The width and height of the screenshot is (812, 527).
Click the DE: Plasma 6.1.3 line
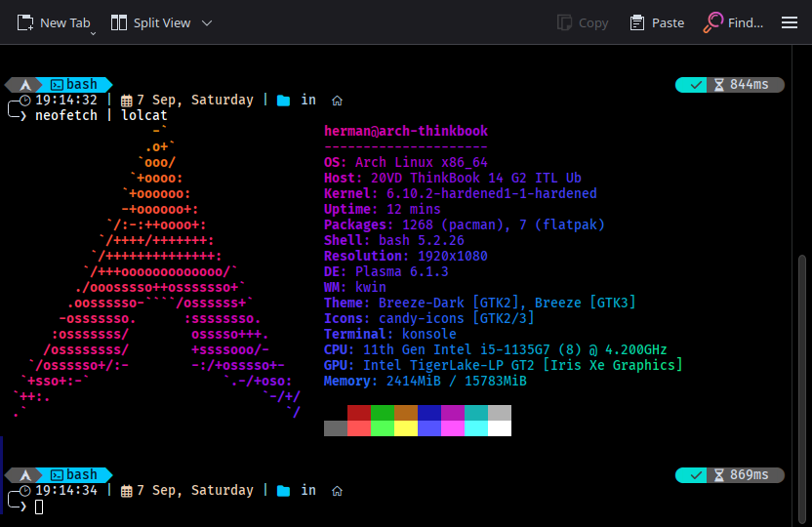click(386, 271)
